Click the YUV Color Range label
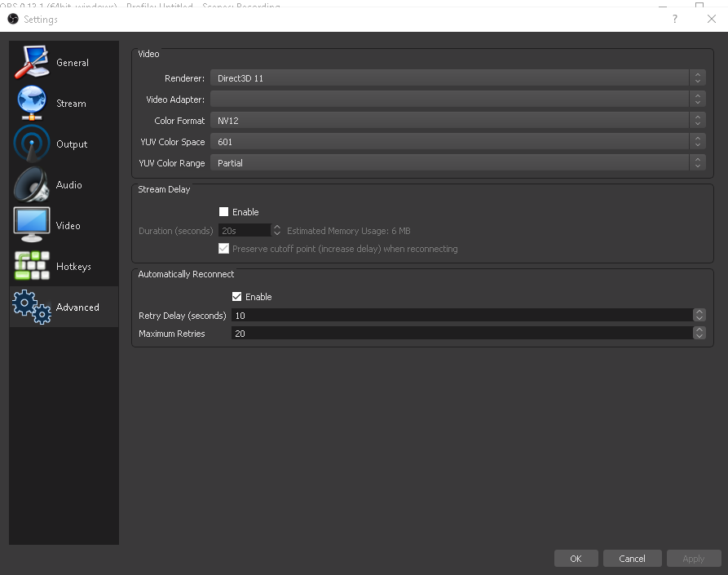The width and height of the screenshot is (728, 575). (171, 163)
